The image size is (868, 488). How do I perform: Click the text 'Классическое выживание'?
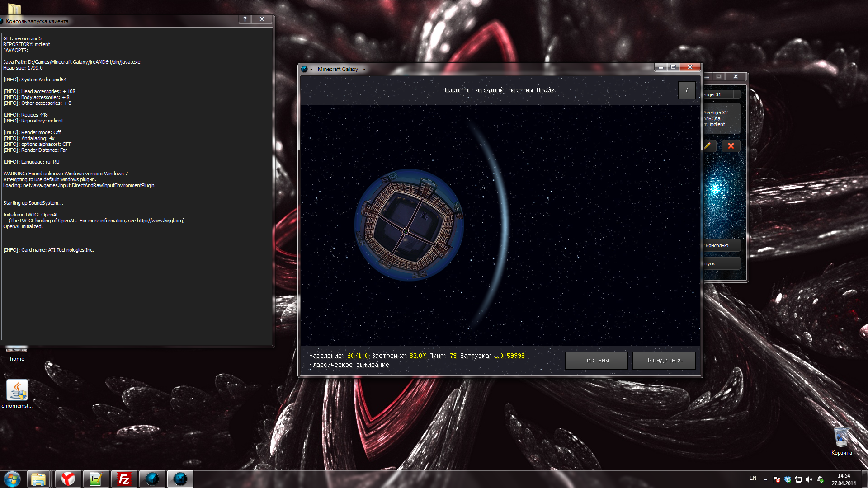pyautogui.click(x=349, y=365)
